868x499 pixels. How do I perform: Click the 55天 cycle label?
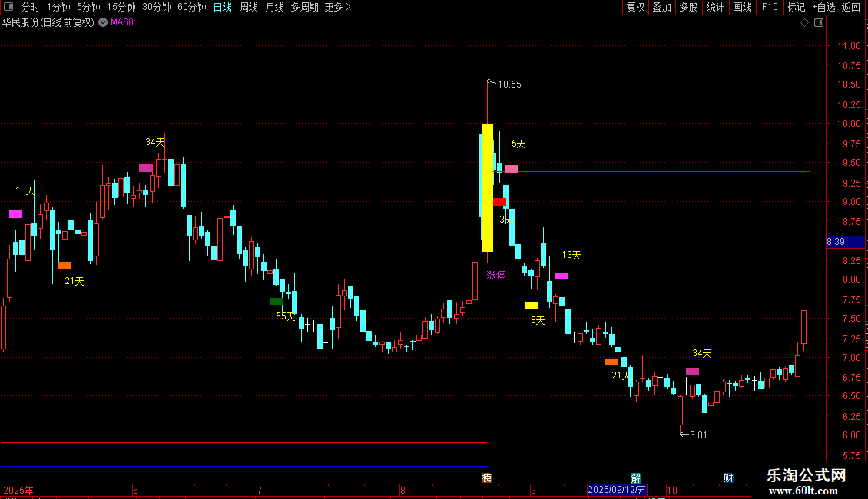click(x=285, y=316)
